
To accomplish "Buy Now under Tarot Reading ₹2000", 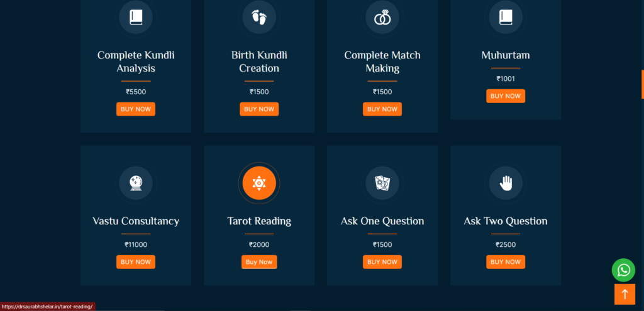I will click(259, 262).
